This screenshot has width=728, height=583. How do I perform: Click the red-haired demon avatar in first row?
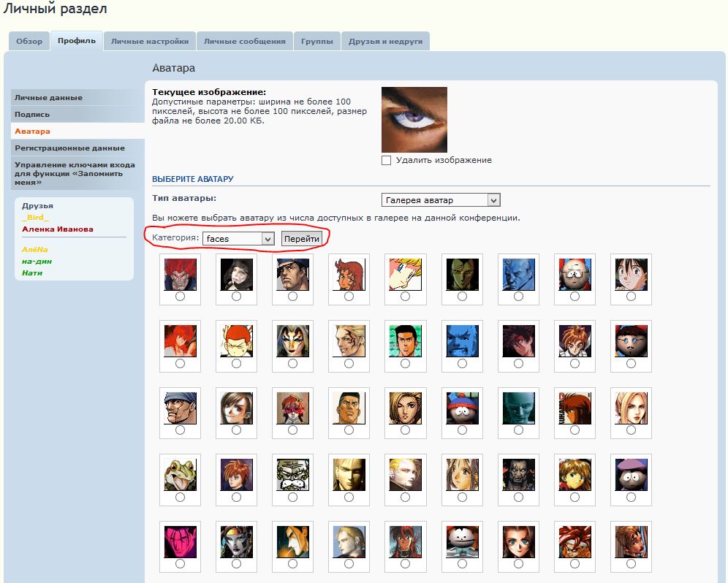[x=180, y=274]
